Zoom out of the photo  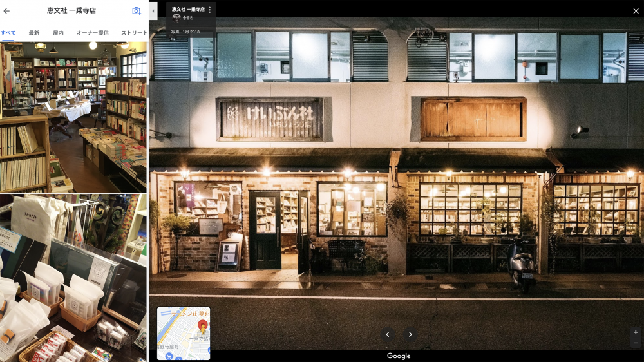(636, 343)
